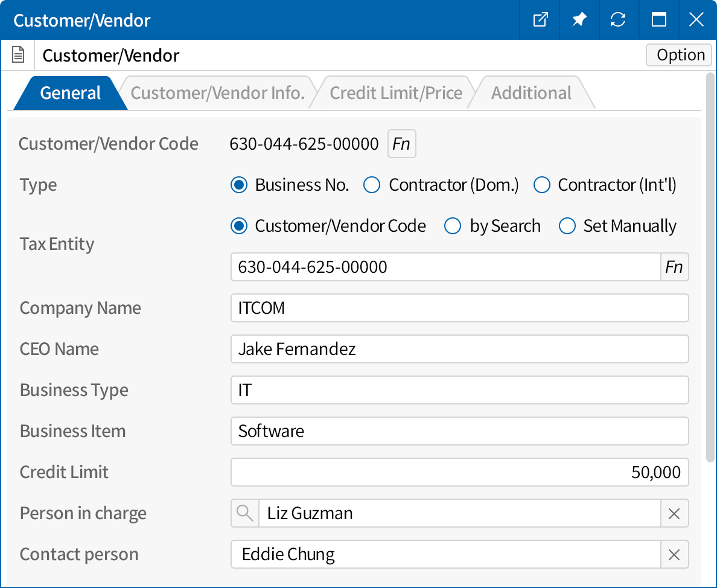Screen dimensions: 717x588
Task: Click the Company Name field containing ITCOM
Action: [459, 308]
